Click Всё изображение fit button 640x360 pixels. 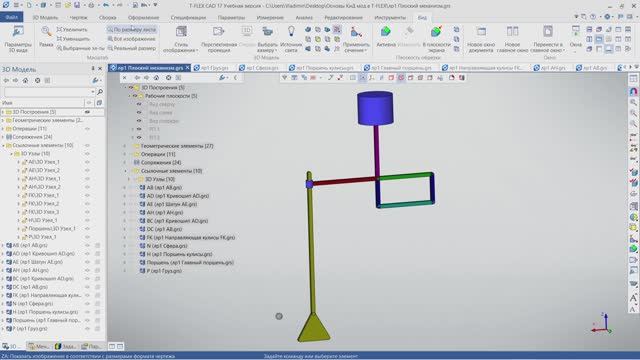coord(131,39)
